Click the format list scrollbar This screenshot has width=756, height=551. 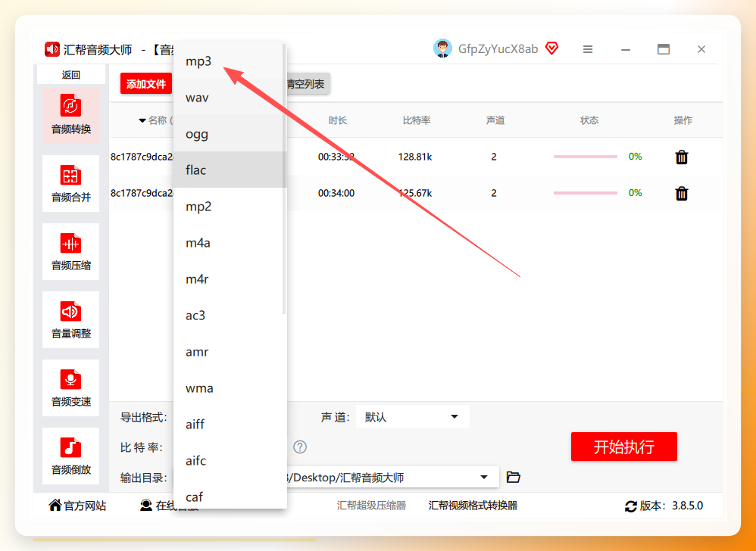[x=284, y=179]
